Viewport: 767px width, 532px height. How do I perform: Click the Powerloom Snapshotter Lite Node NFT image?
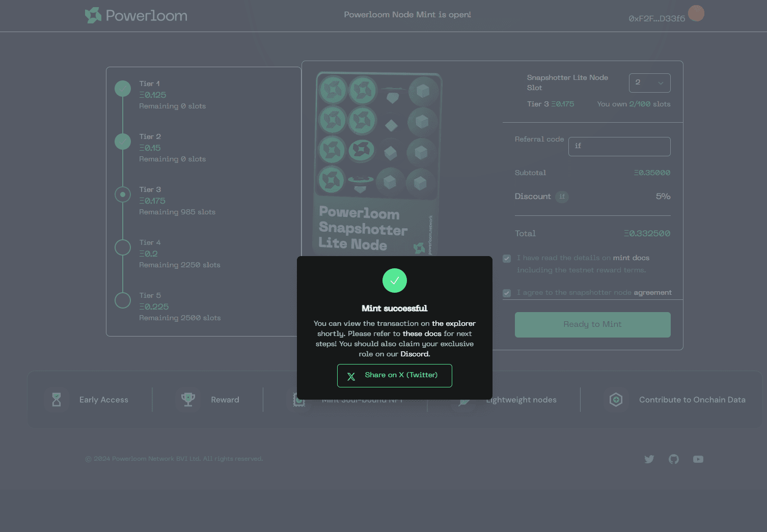377,164
